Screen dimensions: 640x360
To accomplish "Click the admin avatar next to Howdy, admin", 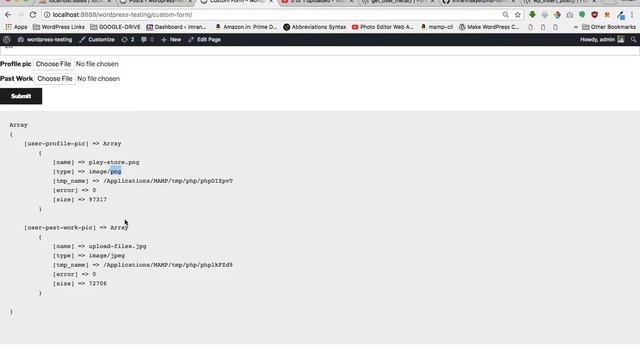I will pos(621,40).
